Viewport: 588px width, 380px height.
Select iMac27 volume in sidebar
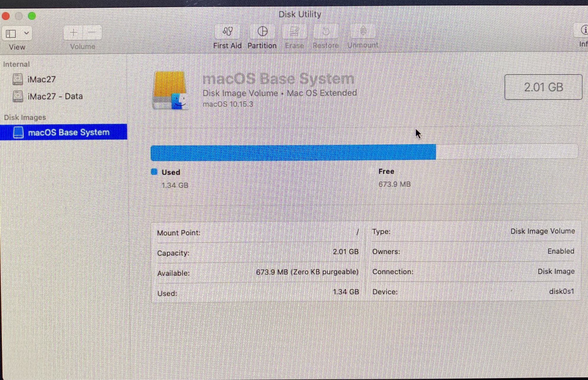pyautogui.click(x=41, y=79)
